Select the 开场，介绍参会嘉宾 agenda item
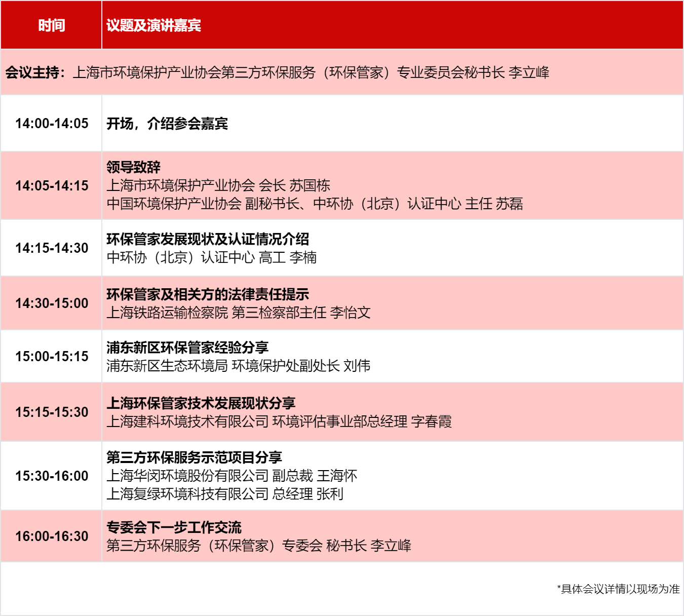Image resolution: width=684 pixels, height=616 pixels. pos(167,124)
